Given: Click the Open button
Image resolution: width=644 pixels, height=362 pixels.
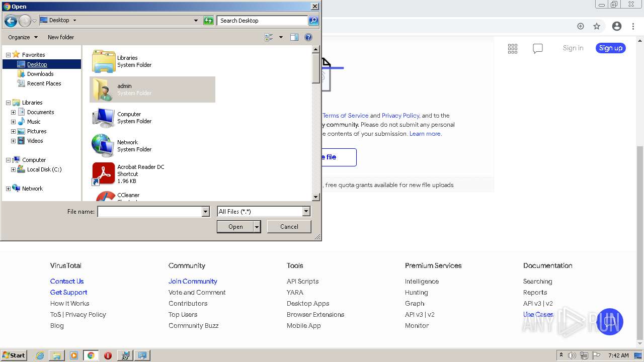Looking at the screenshot, I should [x=235, y=227].
